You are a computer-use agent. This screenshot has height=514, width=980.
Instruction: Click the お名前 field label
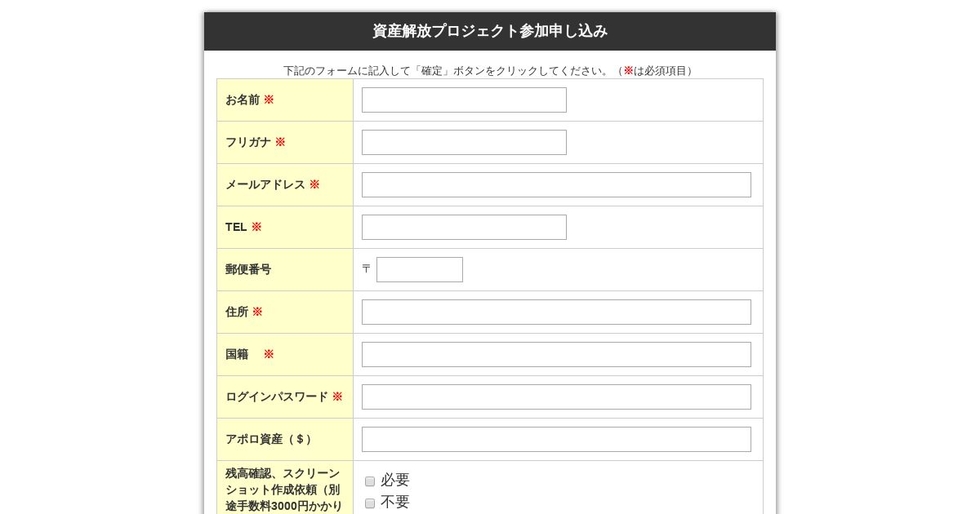pyautogui.click(x=243, y=100)
